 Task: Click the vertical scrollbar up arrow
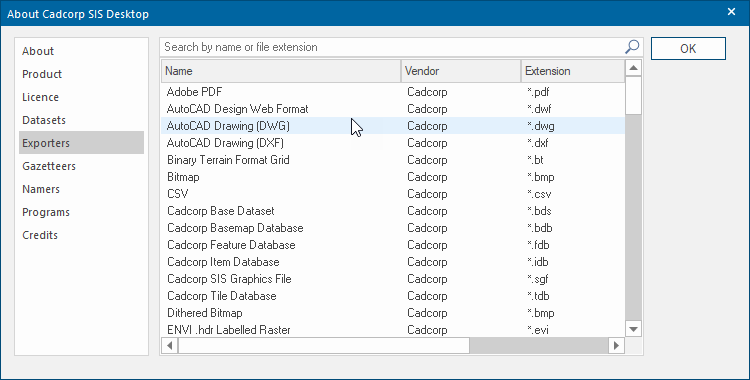633,68
